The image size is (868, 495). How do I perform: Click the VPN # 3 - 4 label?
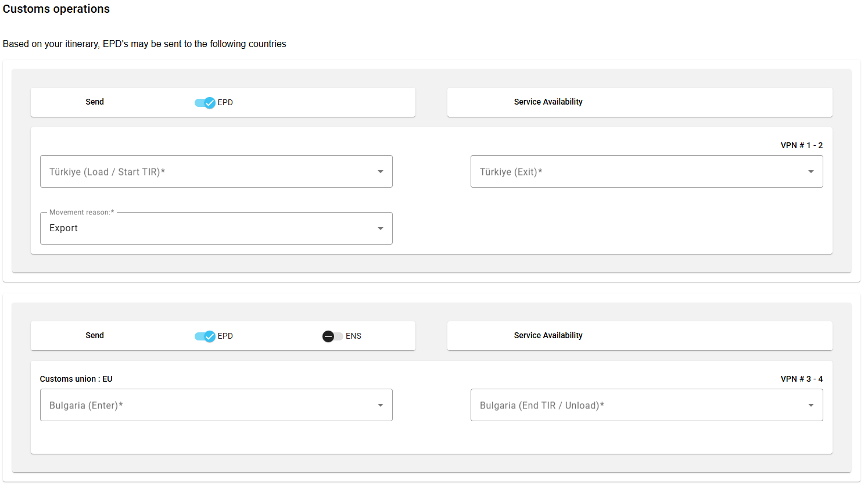tap(801, 379)
